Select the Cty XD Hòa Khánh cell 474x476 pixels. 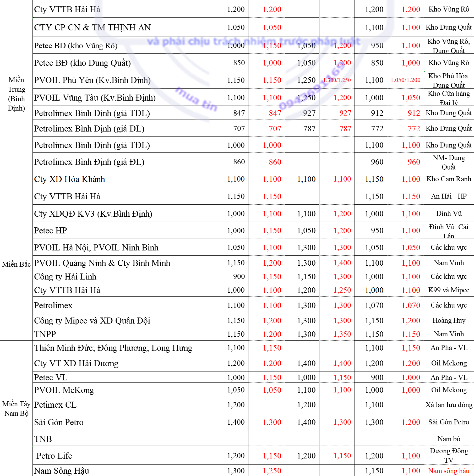tap(123, 179)
